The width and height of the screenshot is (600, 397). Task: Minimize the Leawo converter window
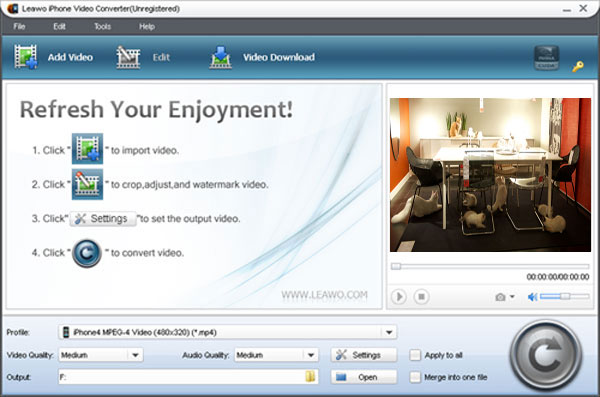coord(567,9)
